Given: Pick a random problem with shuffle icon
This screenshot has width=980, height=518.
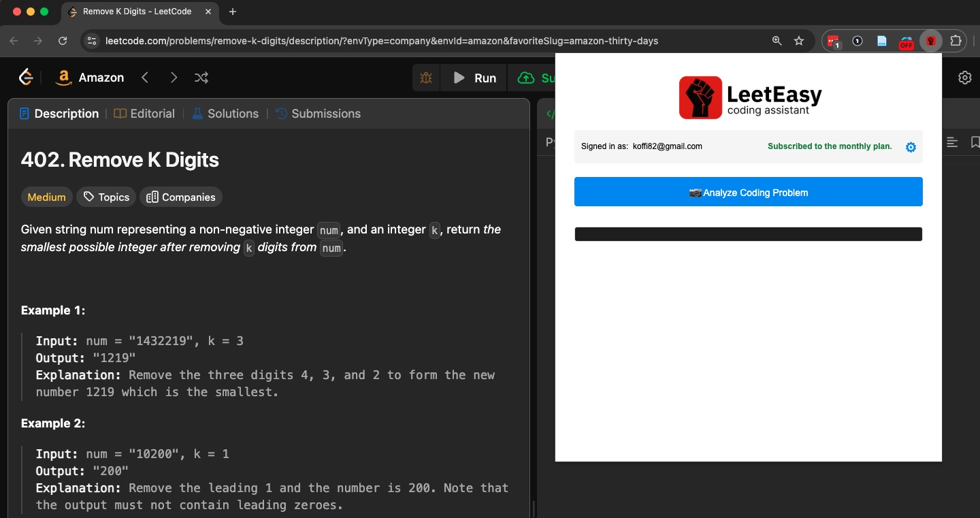Looking at the screenshot, I should click(201, 78).
